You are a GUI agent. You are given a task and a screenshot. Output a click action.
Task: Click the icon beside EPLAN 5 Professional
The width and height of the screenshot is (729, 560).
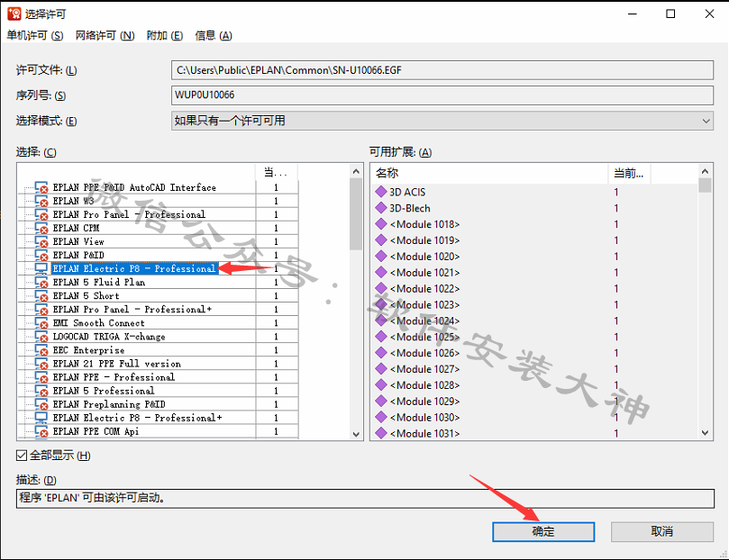(x=41, y=391)
